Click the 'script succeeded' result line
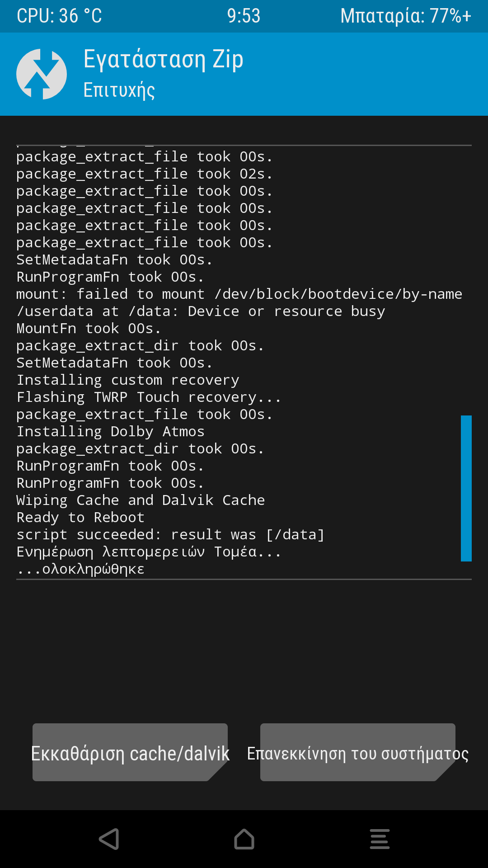The width and height of the screenshot is (488, 868). pos(170,535)
